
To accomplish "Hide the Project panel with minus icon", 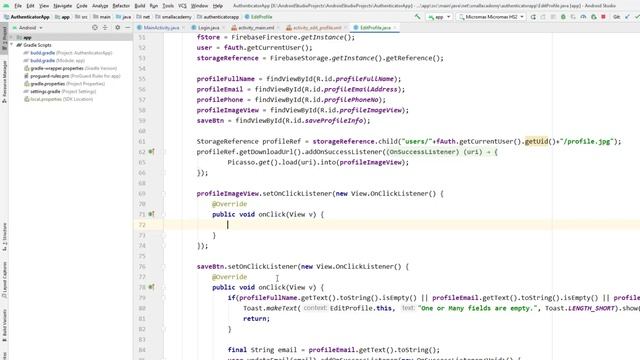I will 127,27.
